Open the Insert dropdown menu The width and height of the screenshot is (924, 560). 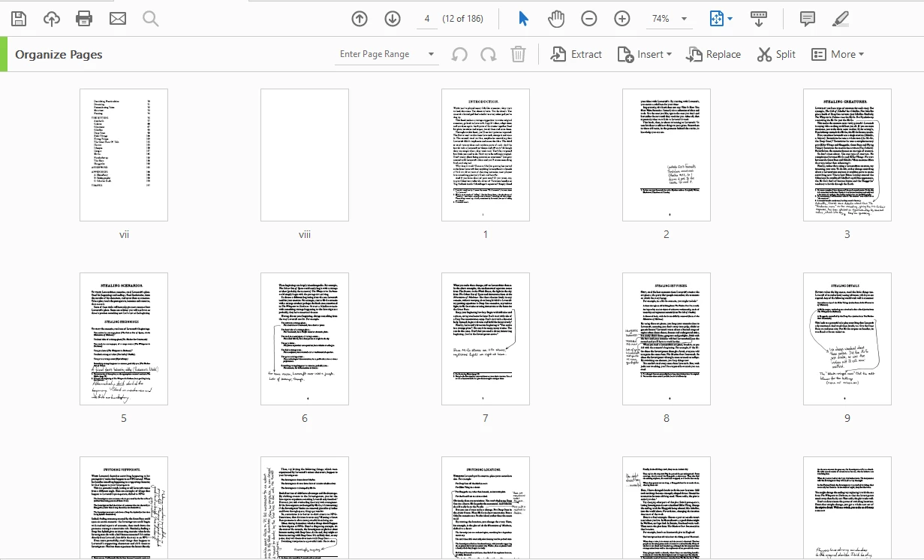[x=644, y=54]
